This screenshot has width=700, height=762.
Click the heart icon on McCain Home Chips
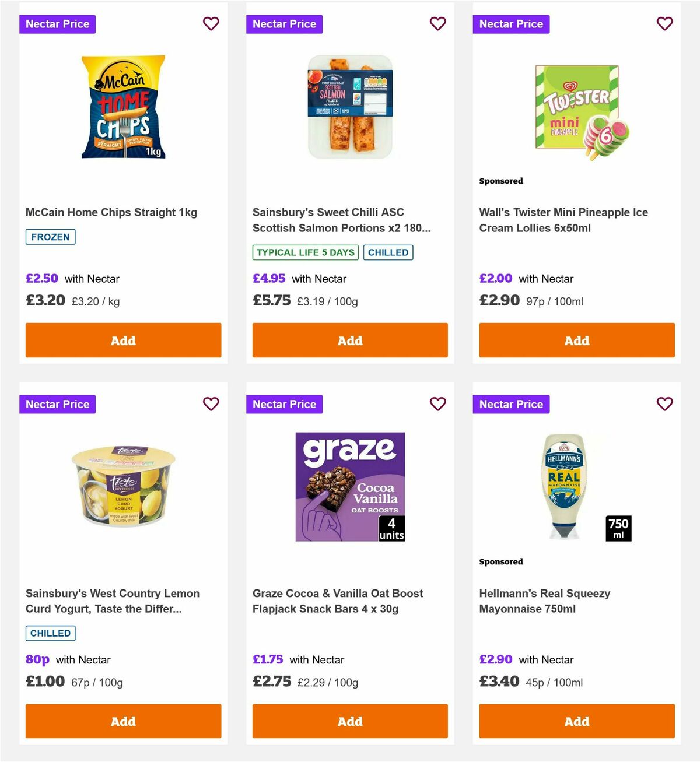pyautogui.click(x=211, y=24)
